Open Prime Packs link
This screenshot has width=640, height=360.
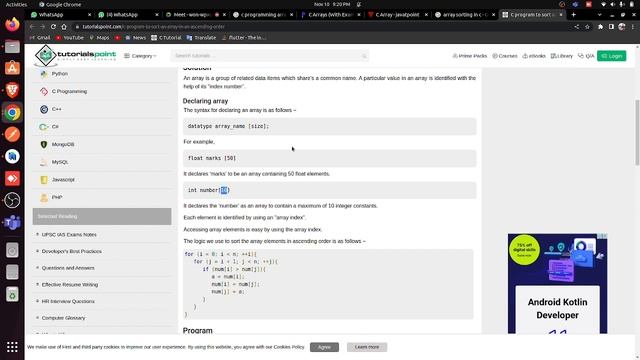coord(470,56)
